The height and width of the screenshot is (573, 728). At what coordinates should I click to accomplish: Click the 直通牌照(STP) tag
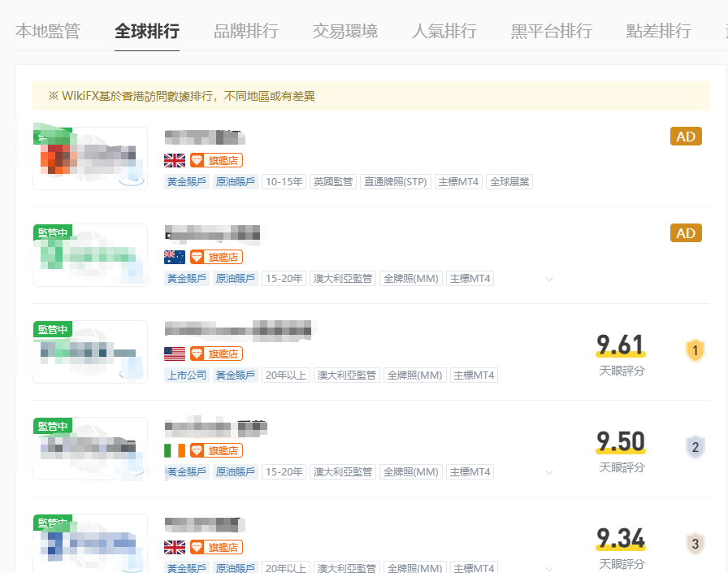396,182
